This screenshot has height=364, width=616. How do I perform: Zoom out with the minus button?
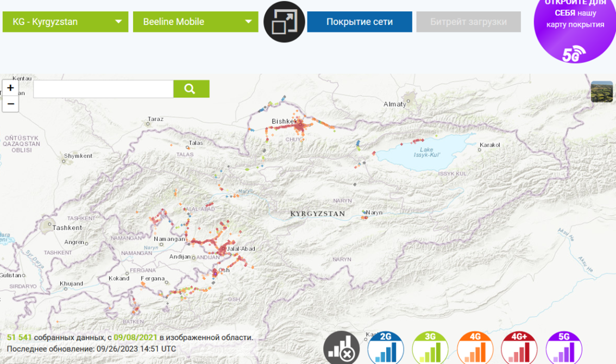pyautogui.click(x=10, y=104)
